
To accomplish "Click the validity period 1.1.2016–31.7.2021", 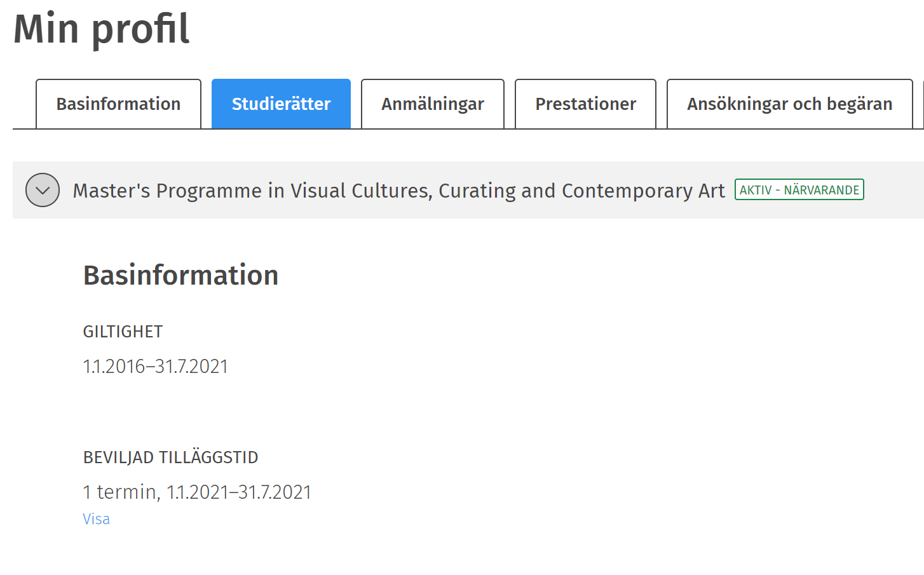I will tap(155, 367).
